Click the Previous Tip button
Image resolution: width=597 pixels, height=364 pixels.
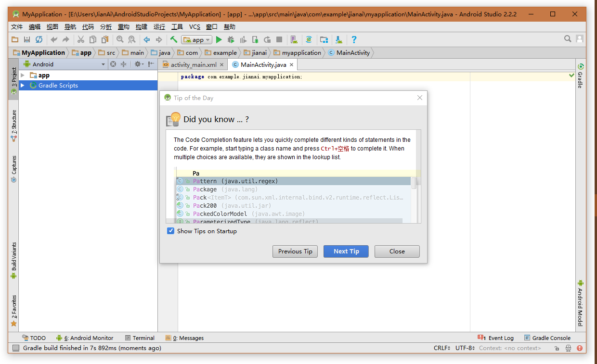[295, 251]
